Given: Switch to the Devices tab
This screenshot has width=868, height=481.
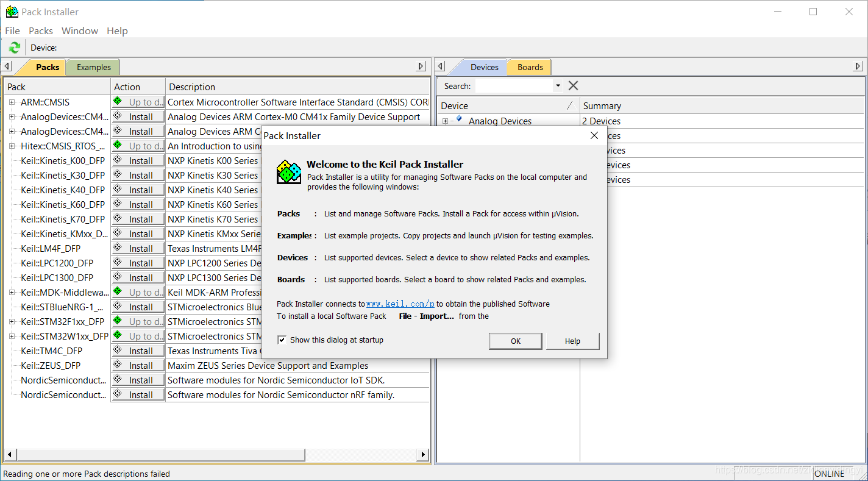Looking at the screenshot, I should pos(484,67).
